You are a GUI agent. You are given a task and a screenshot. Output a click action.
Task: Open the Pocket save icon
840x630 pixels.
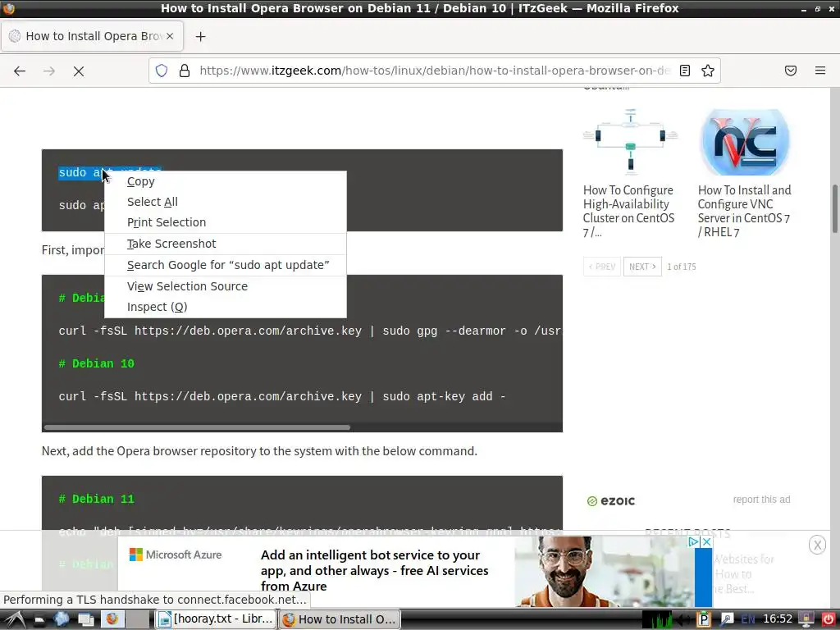point(791,71)
